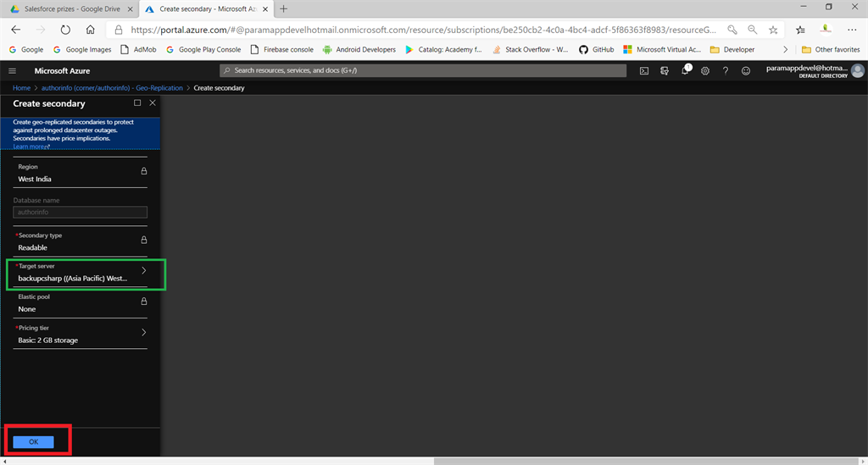Close the Create secondary blade
This screenshot has width=868, height=465.
click(153, 102)
